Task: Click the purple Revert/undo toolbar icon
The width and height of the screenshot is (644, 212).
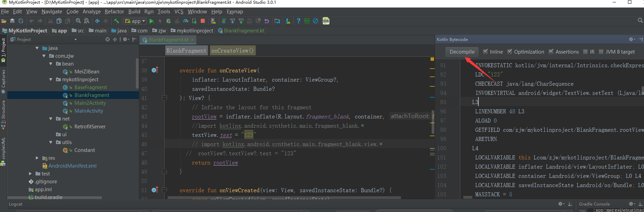Action: click(266, 21)
